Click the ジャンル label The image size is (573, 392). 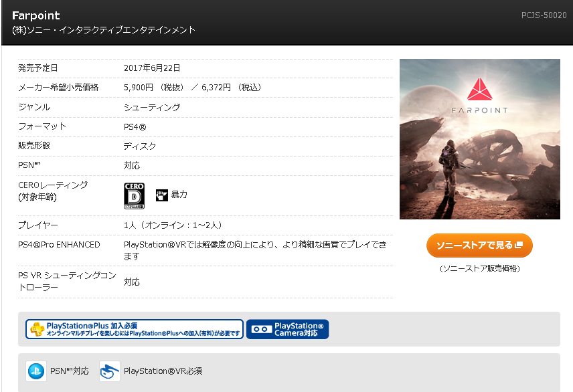coord(34,107)
